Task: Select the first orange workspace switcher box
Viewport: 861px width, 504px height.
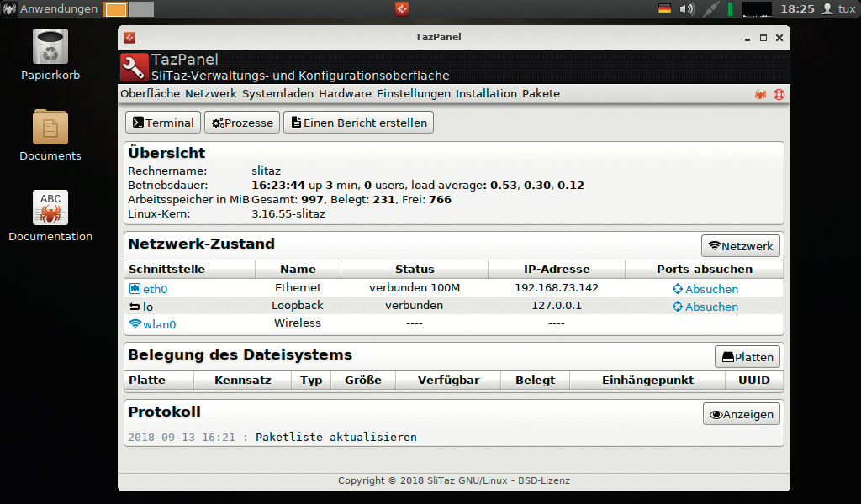Action: click(115, 9)
